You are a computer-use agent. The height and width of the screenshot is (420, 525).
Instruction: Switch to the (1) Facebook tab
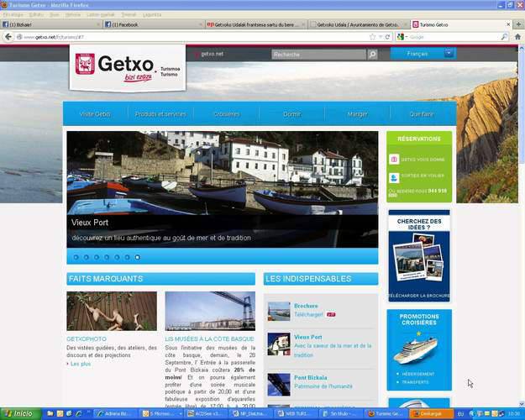(x=154, y=24)
